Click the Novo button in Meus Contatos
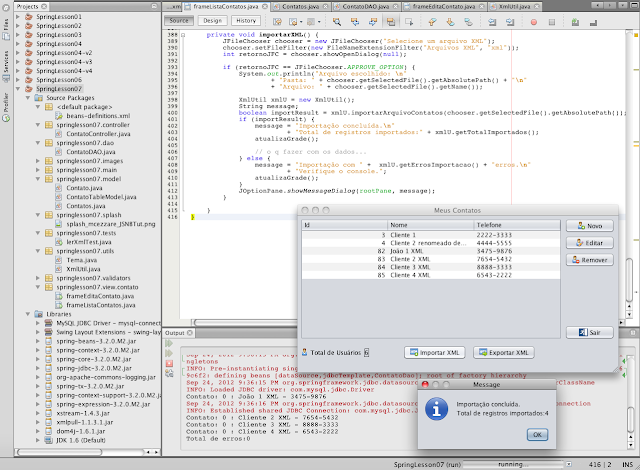 pos(589,227)
